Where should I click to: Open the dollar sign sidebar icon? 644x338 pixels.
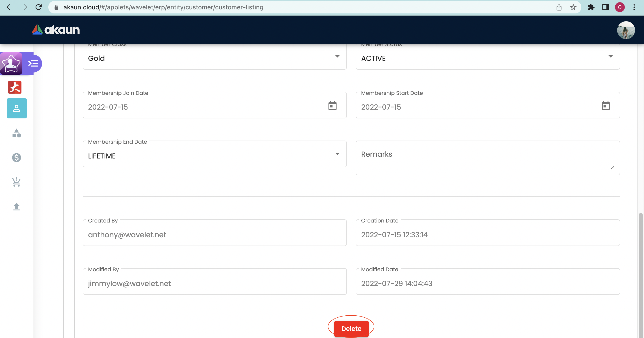click(17, 157)
